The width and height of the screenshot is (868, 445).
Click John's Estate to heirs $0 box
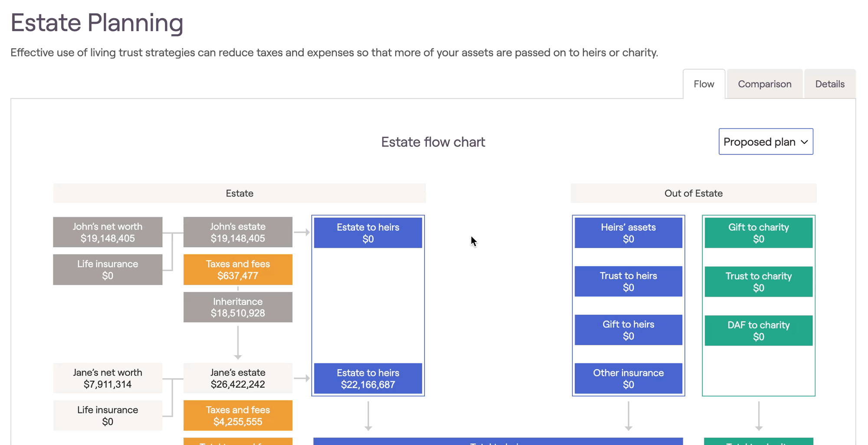coord(368,233)
